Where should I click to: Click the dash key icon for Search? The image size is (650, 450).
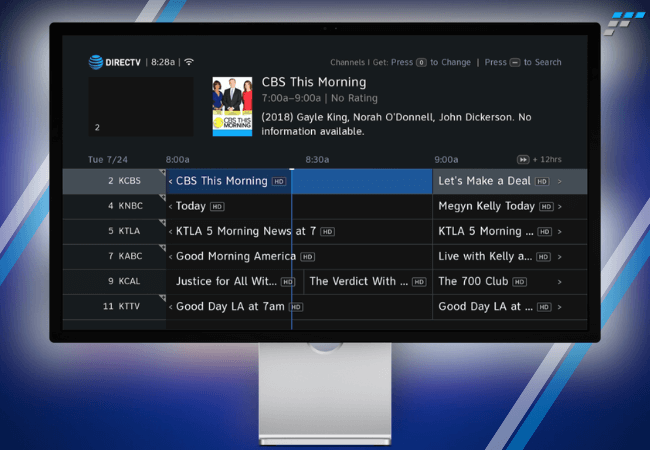pos(515,63)
